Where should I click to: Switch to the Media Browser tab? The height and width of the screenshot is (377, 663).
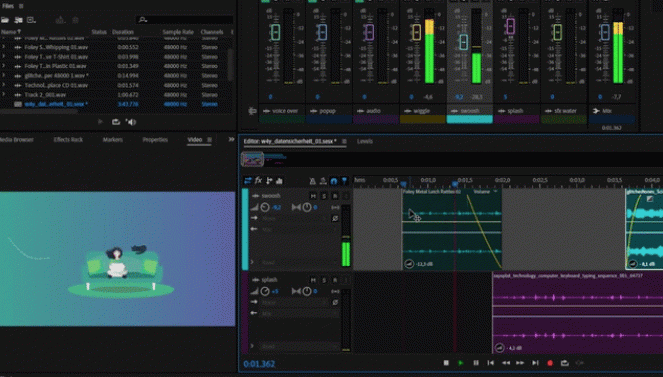16,139
